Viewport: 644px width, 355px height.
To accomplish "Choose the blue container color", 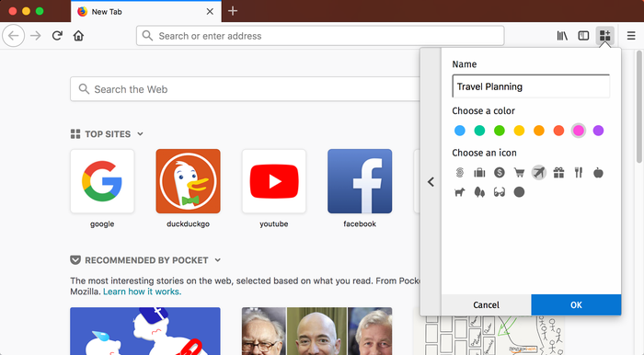I will 460,131.
